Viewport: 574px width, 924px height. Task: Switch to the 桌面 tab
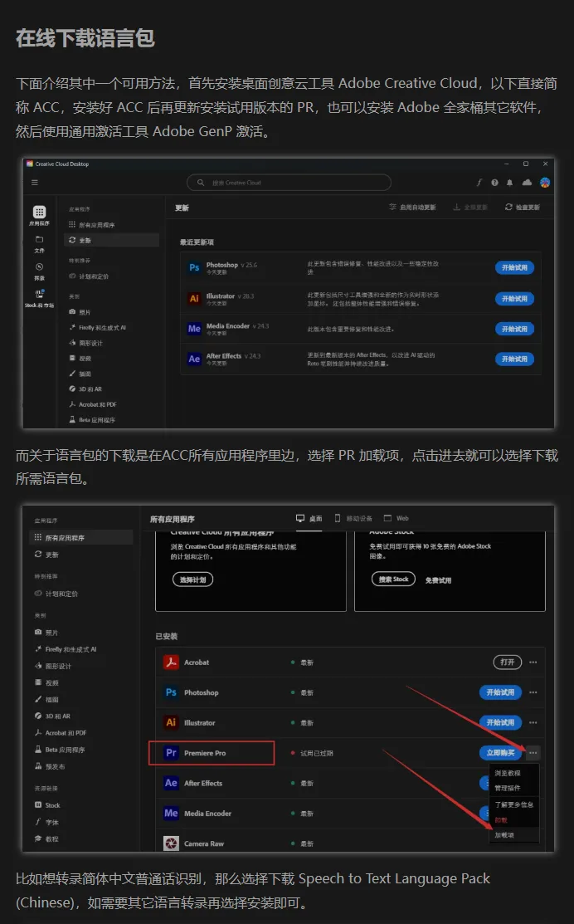click(309, 519)
